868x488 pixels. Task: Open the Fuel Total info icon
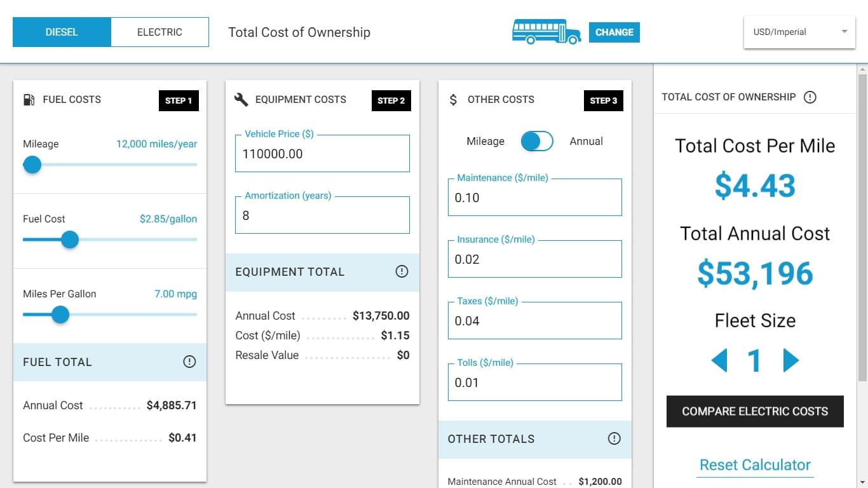pyautogui.click(x=189, y=362)
